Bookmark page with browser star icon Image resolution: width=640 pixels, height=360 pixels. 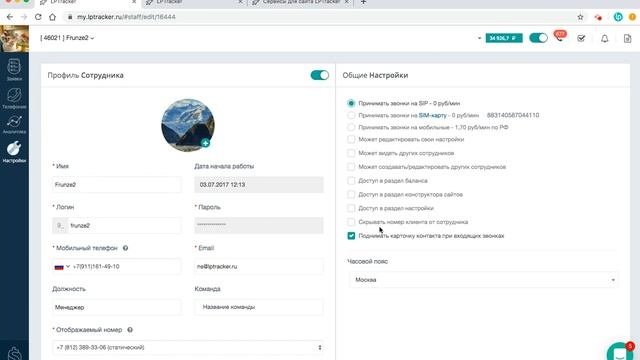pos(580,17)
